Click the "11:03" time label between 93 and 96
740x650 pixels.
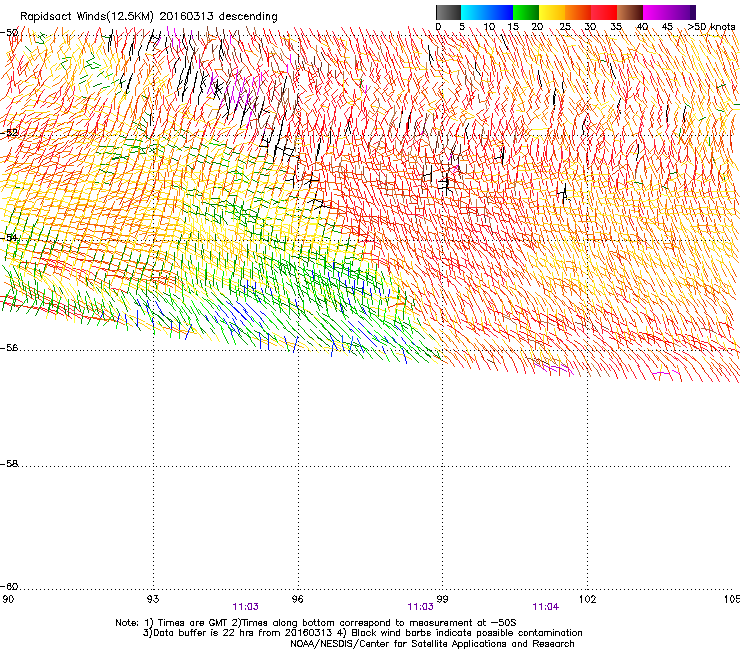point(245,607)
